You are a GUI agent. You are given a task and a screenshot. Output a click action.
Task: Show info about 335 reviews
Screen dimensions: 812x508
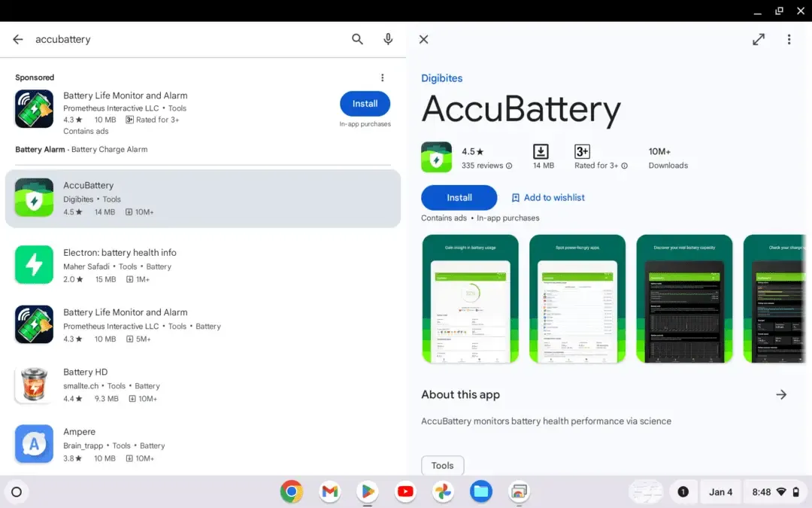pyautogui.click(x=509, y=166)
